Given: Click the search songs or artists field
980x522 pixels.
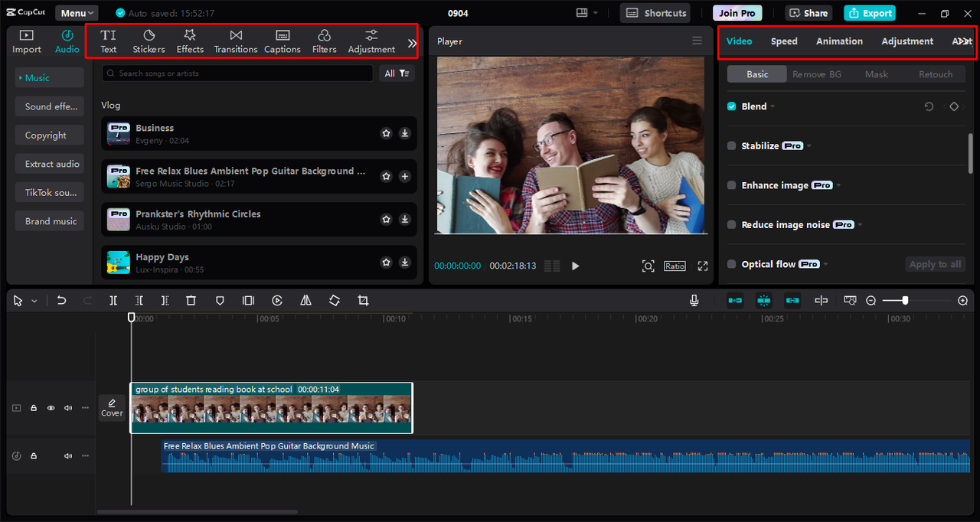Looking at the screenshot, I should pos(237,73).
